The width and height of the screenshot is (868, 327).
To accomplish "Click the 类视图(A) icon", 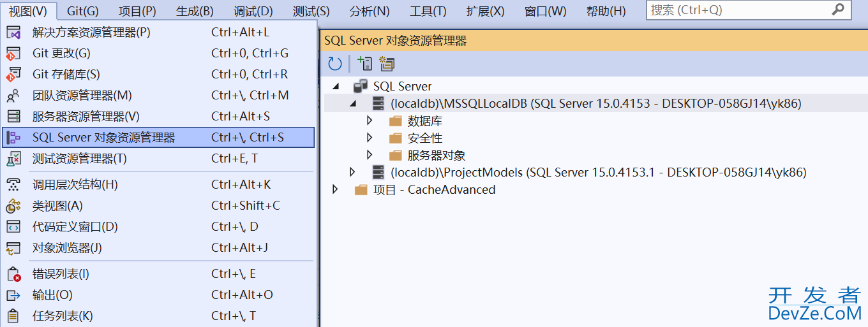I will point(13,206).
